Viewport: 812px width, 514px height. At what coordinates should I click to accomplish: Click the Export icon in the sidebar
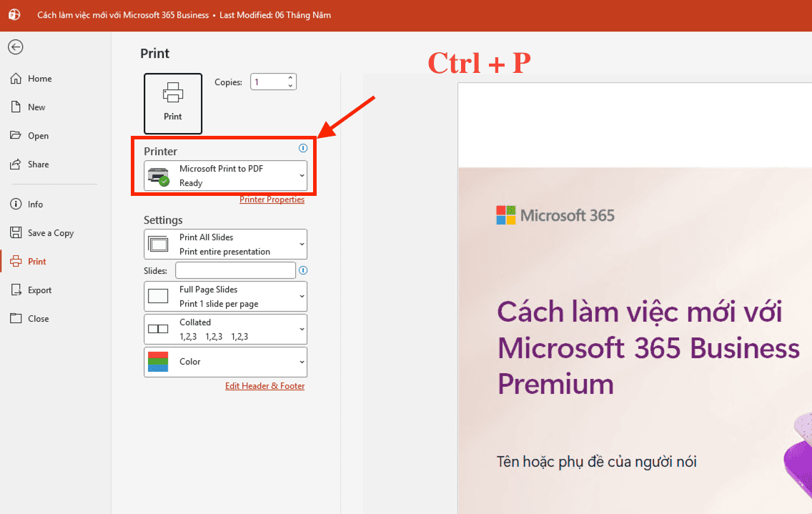click(x=16, y=290)
